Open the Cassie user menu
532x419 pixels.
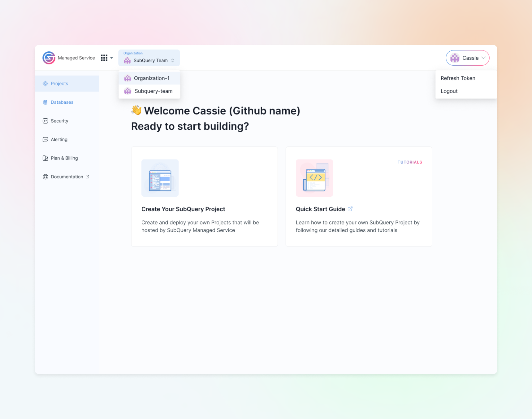[467, 58]
